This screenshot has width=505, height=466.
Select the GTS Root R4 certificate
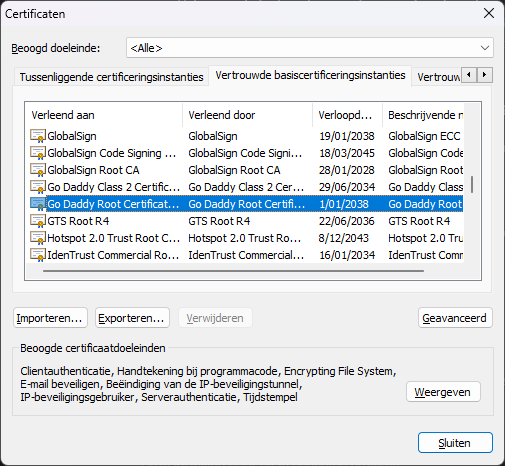[x=245, y=221]
